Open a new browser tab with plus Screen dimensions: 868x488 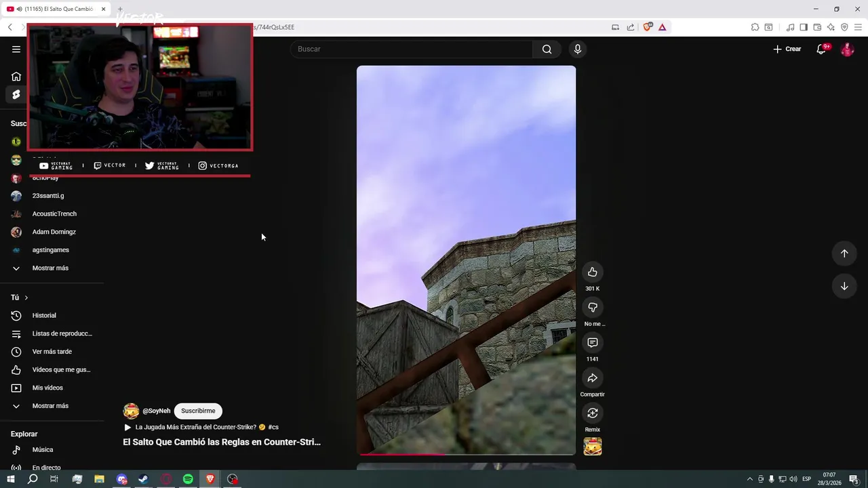(x=120, y=9)
